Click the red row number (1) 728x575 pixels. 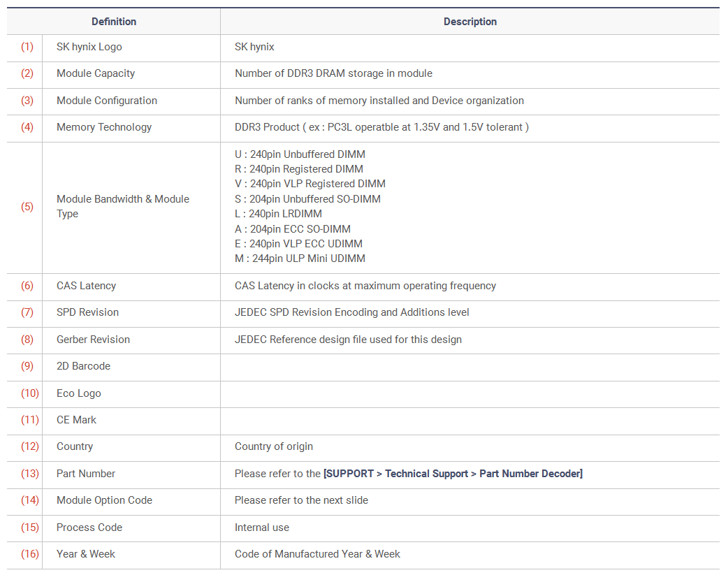pos(27,47)
